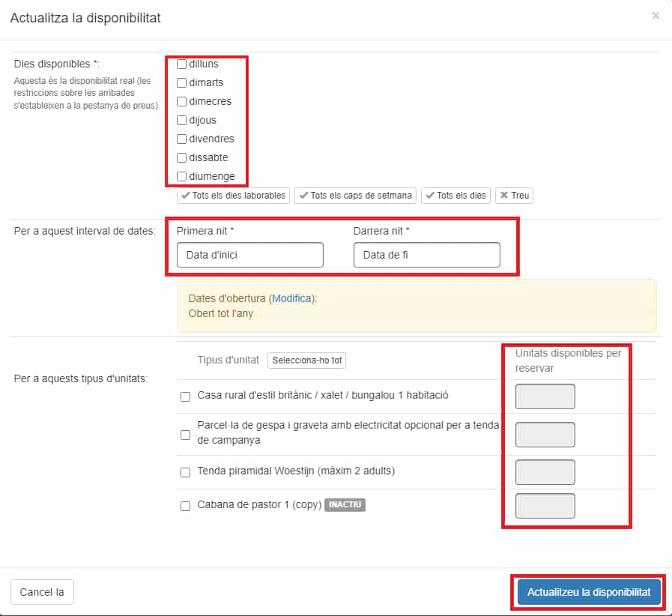The height and width of the screenshot is (616, 672).
Task: Select the divendres checkbox
Action: click(182, 139)
